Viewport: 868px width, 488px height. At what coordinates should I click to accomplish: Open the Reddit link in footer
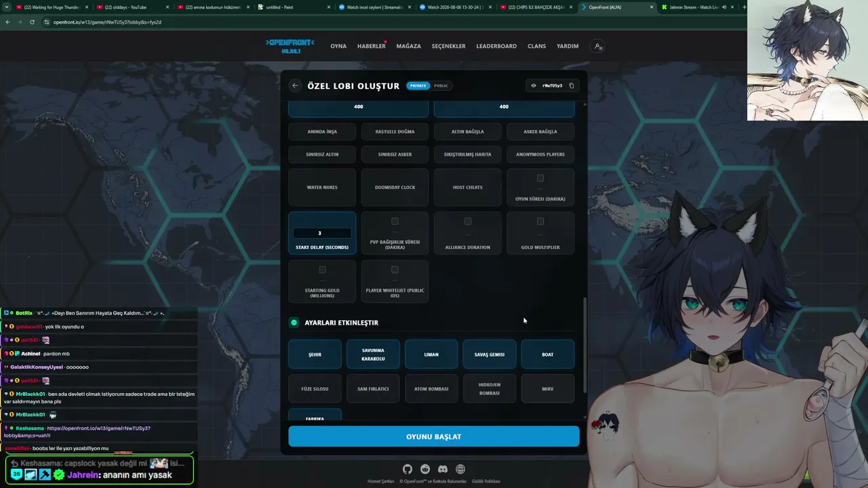425,469
